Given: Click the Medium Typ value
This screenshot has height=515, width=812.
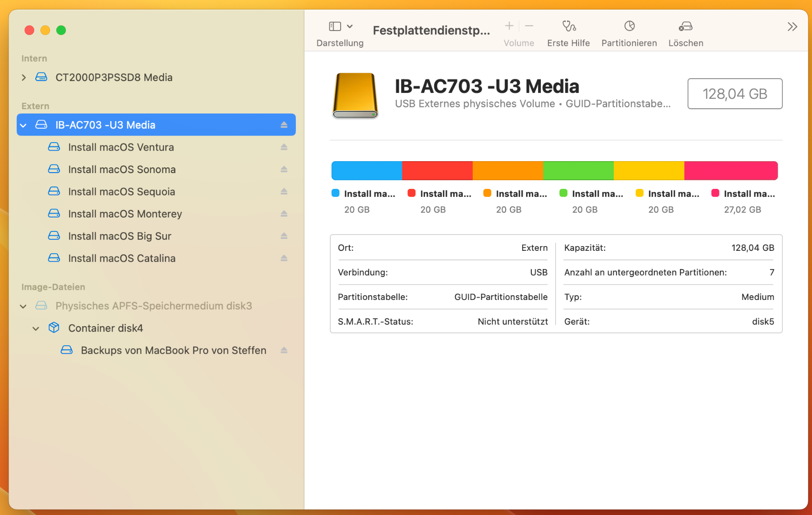Looking at the screenshot, I should point(758,297).
